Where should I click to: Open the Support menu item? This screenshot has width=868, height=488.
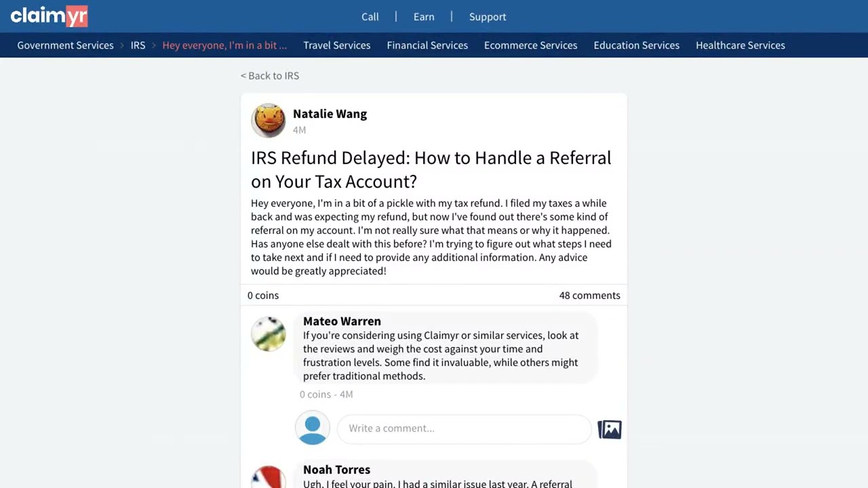[488, 17]
